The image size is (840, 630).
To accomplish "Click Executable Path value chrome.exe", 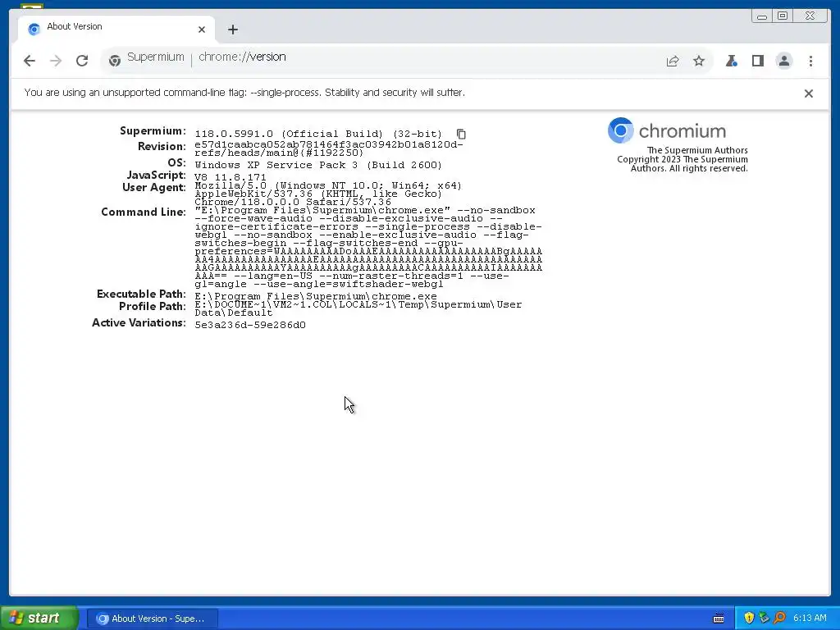I will click(316, 297).
